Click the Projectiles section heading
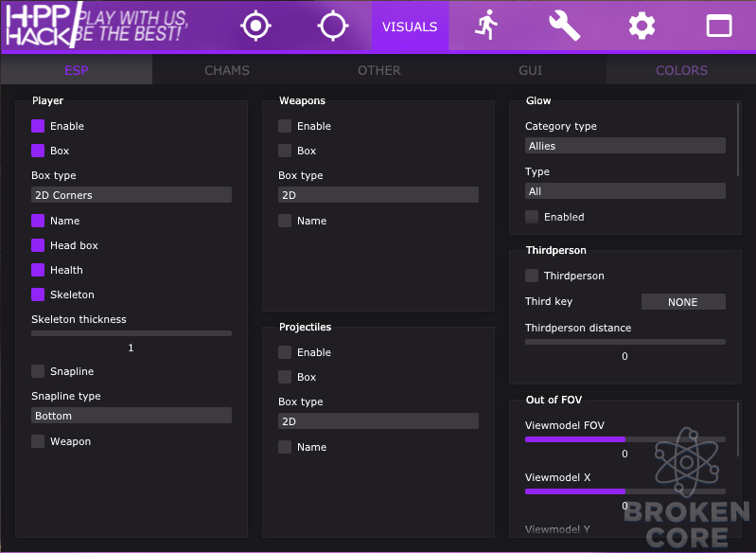 305,327
